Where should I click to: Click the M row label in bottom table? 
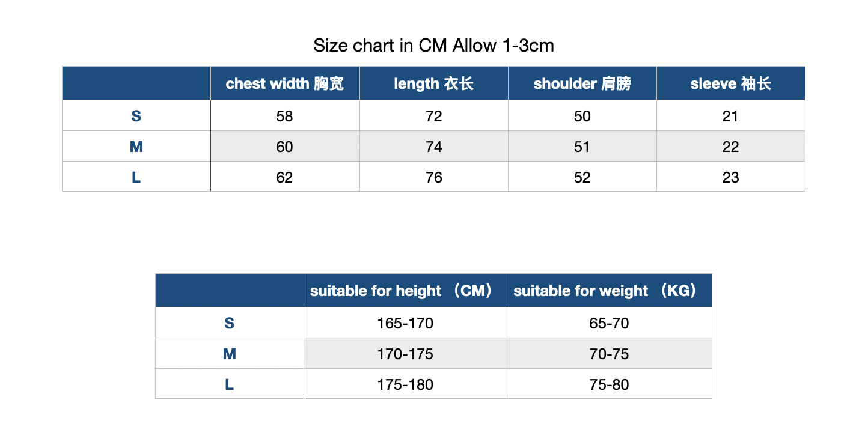(230, 354)
